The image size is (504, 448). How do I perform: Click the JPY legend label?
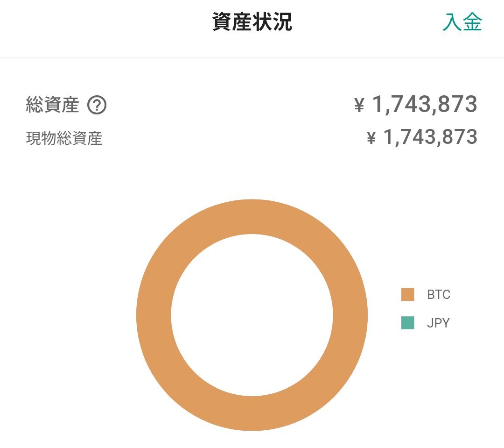click(x=438, y=323)
